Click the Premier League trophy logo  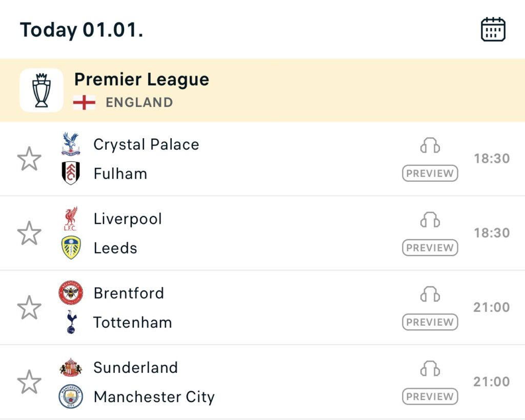42,90
